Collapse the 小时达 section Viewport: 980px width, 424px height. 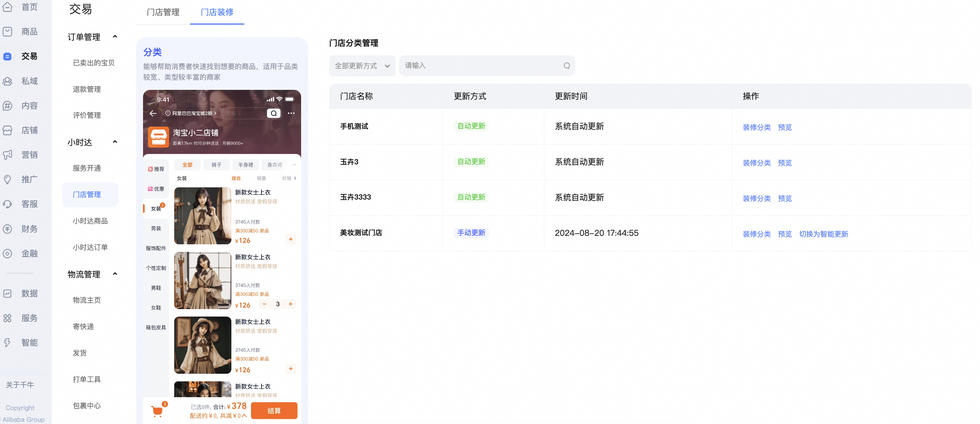point(115,142)
